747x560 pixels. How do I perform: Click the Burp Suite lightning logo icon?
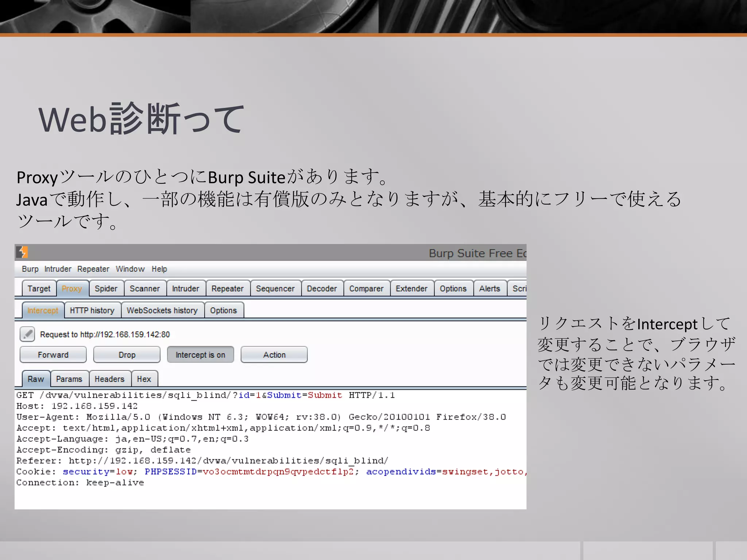22,252
